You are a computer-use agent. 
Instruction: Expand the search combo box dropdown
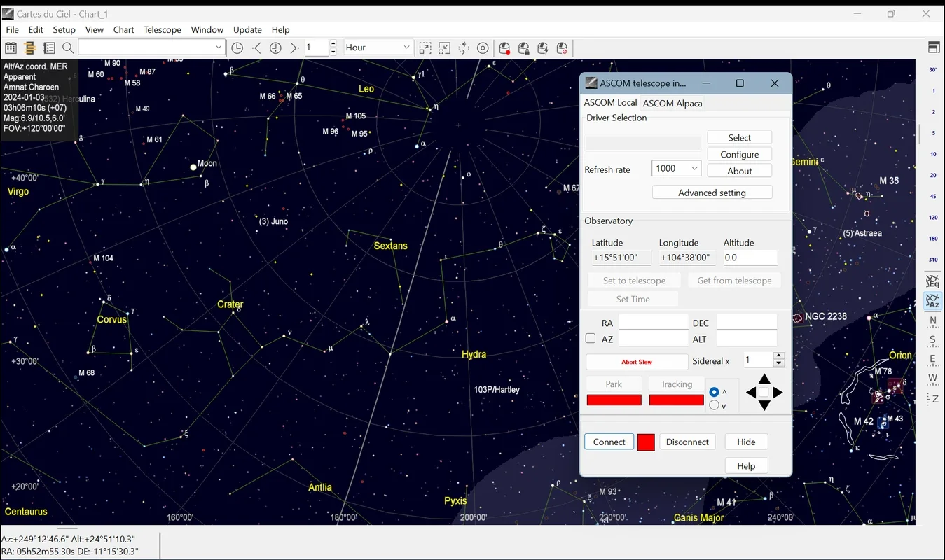[x=219, y=48]
